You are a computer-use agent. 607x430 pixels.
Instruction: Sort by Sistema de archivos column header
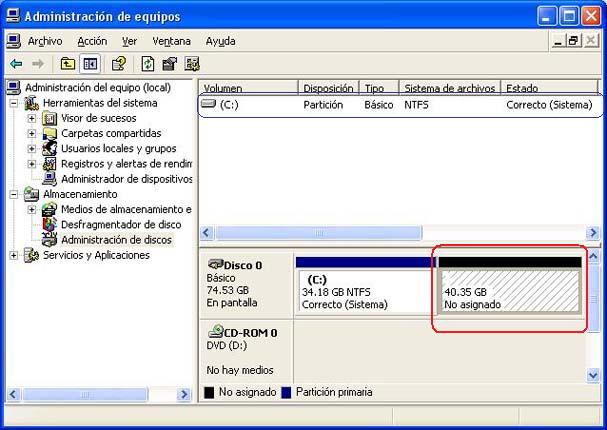[450, 88]
